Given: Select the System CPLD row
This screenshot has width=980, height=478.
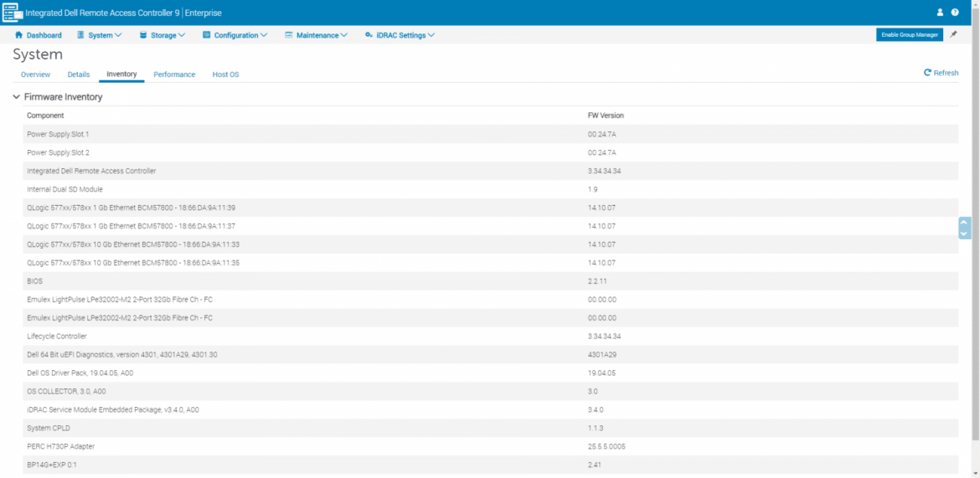Looking at the screenshot, I should click(491, 429).
